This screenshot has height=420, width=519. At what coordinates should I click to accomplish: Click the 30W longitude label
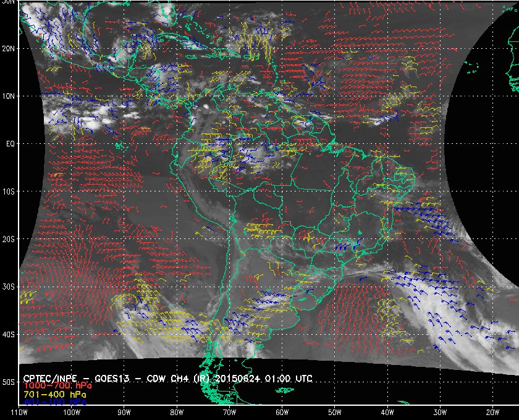point(440,412)
